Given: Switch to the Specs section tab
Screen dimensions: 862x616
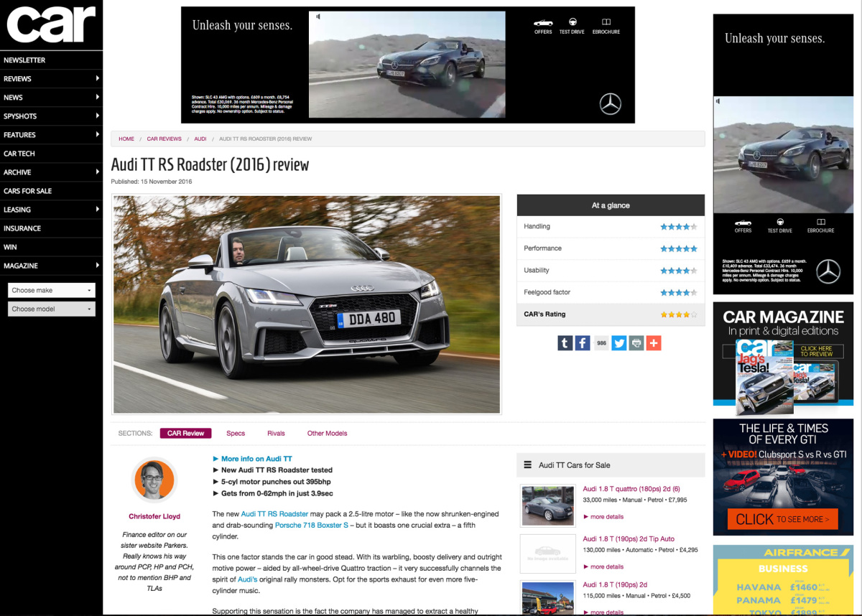Looking at the screenshot, I should coord(236,433).
